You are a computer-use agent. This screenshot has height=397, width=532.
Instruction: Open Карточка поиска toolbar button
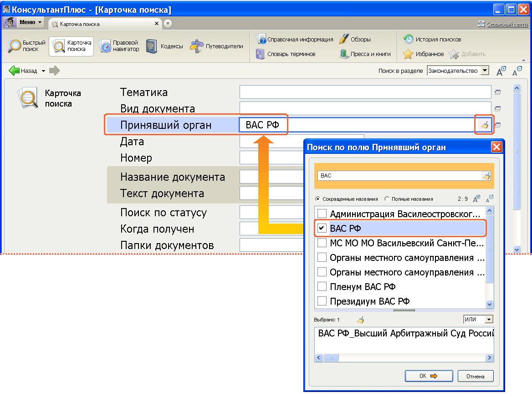tap(71, 46)
